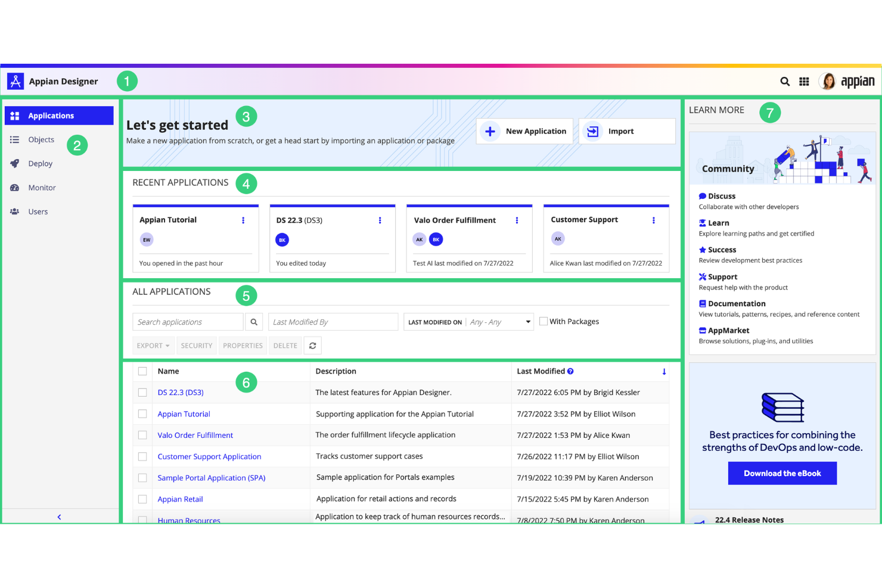882x588 pixels.
Task: Open the Customer Support Application link
Action: tap(209, 457)
